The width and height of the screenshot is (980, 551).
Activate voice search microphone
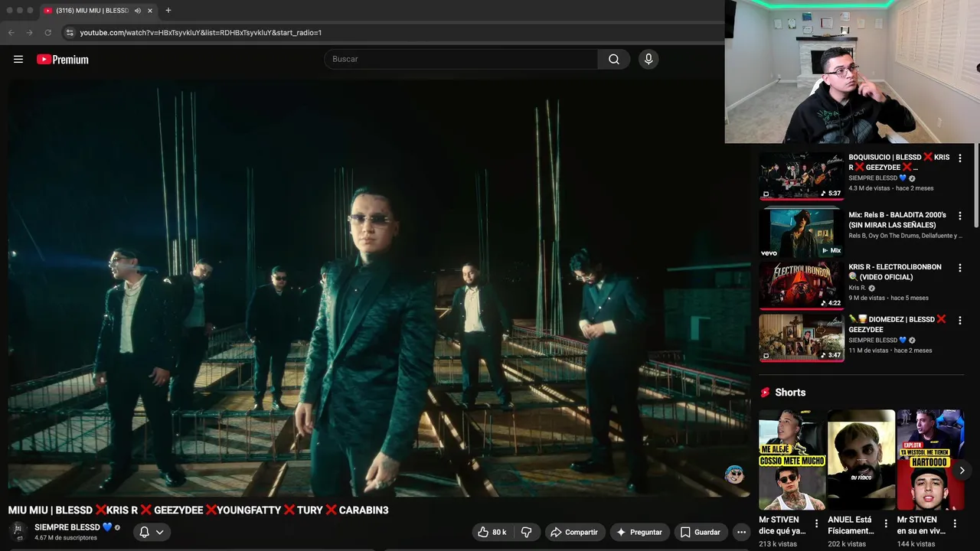tap(648, 59)
